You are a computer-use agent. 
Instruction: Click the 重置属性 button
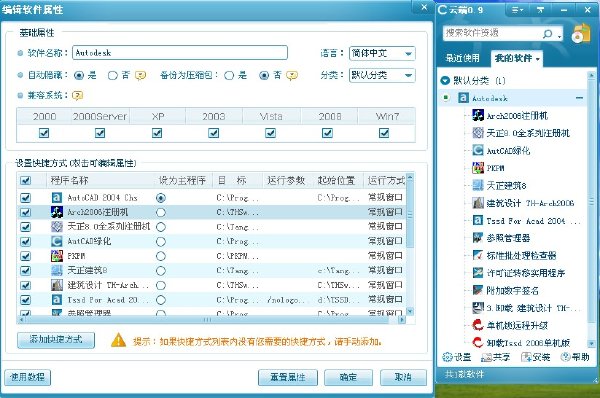[x=288, y=377]
